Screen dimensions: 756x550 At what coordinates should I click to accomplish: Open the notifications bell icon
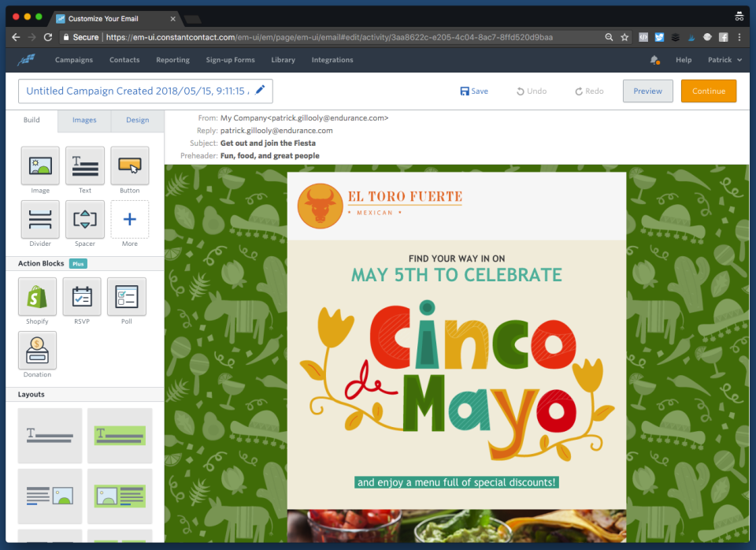click(654, 60)
